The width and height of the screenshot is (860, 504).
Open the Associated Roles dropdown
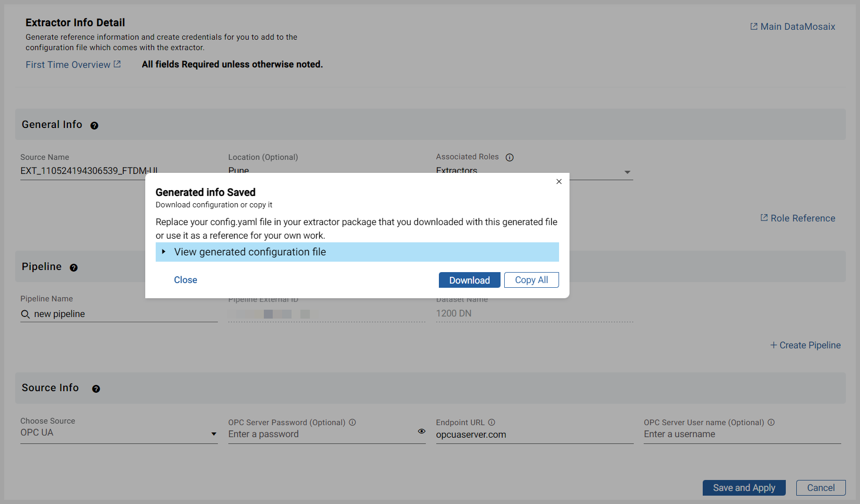coord(626,171)
